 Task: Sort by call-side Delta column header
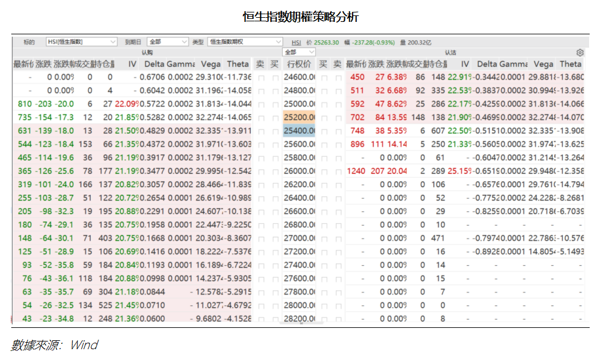(x=153, y=64)
